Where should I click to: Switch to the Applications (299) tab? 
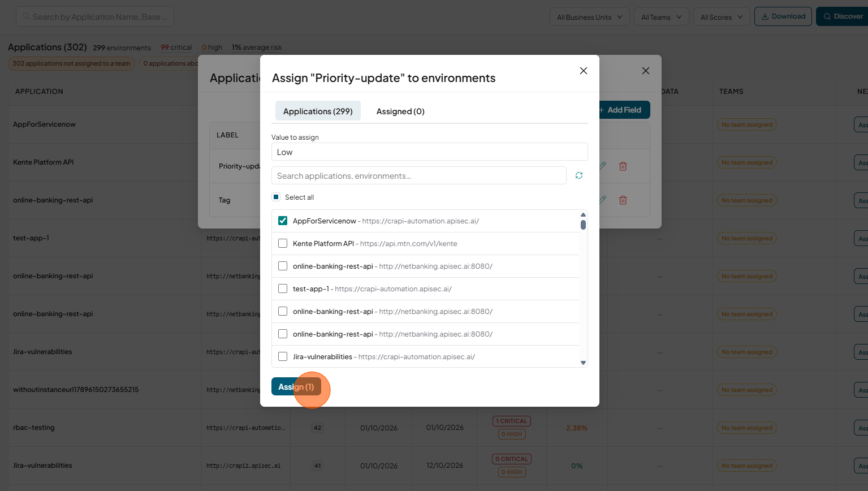pos(318,111)
